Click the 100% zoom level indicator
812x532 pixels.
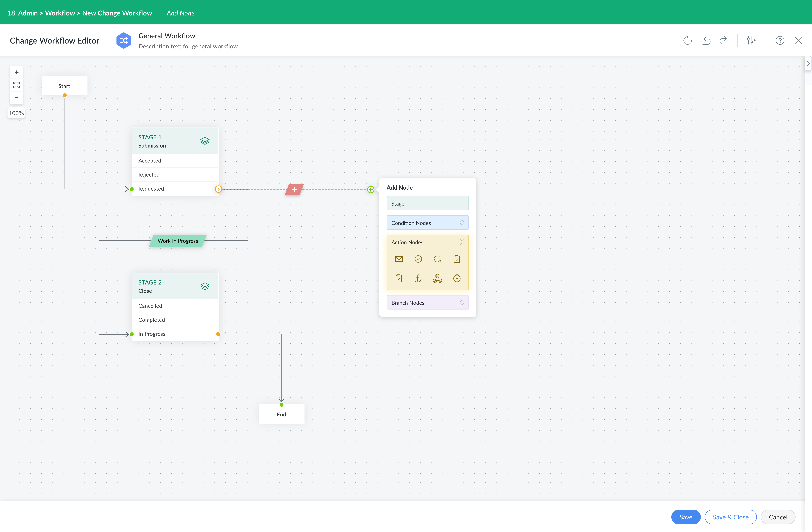pyautogui.click(x=16, y=113)
